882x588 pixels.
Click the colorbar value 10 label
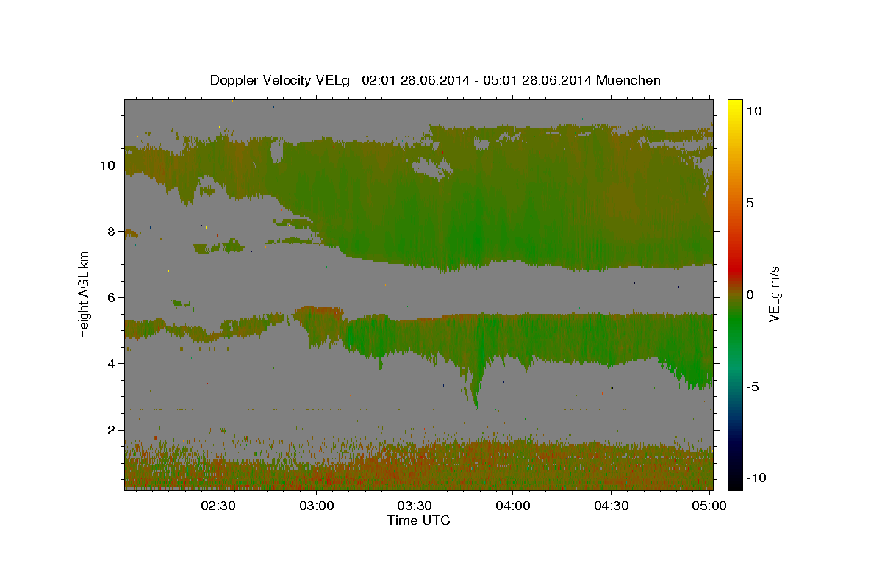[x=753, y=110]
